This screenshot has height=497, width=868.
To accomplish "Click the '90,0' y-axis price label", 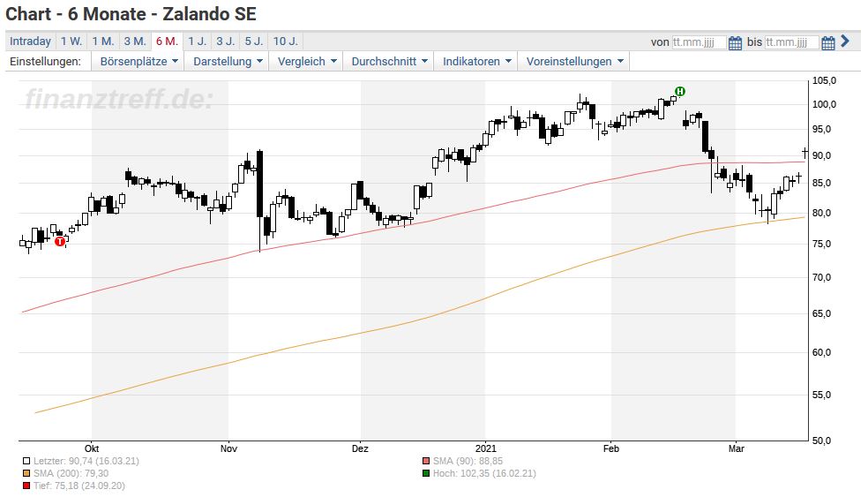I will [x=821, y=155].
